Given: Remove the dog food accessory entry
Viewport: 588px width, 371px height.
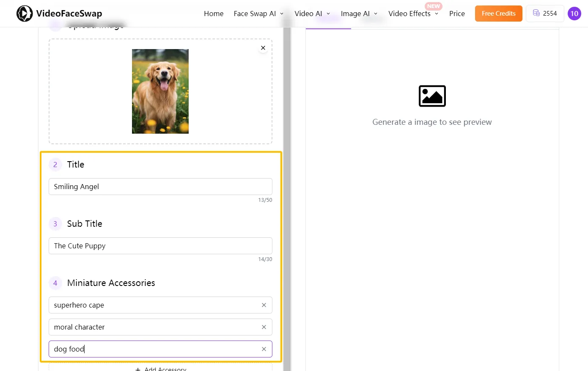Looking at the screenshot, I should 264,349.
